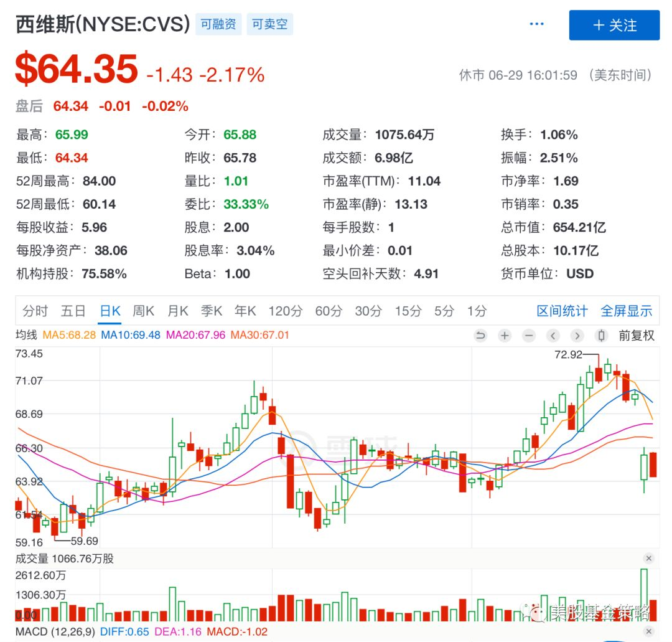Click the chart reset undo arrow icon
The height and width of the screenshot is (642, 672).
coord(480,336)
